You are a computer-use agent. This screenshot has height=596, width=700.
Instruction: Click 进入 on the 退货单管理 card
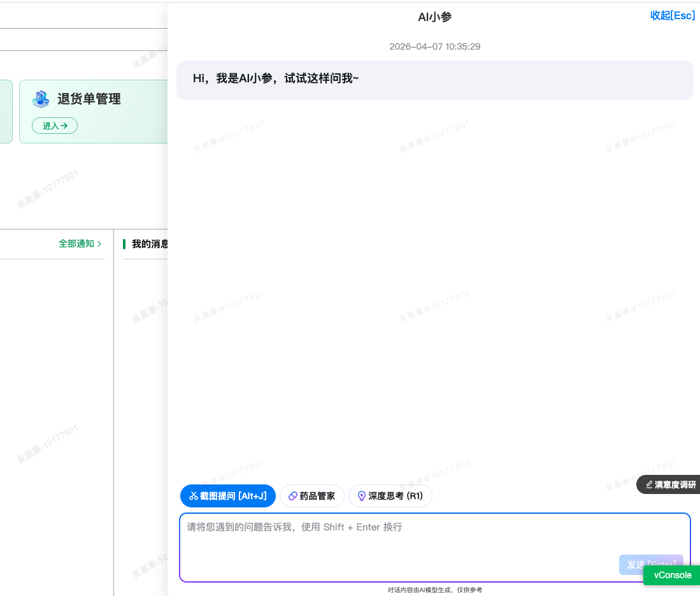coord(55,126)
